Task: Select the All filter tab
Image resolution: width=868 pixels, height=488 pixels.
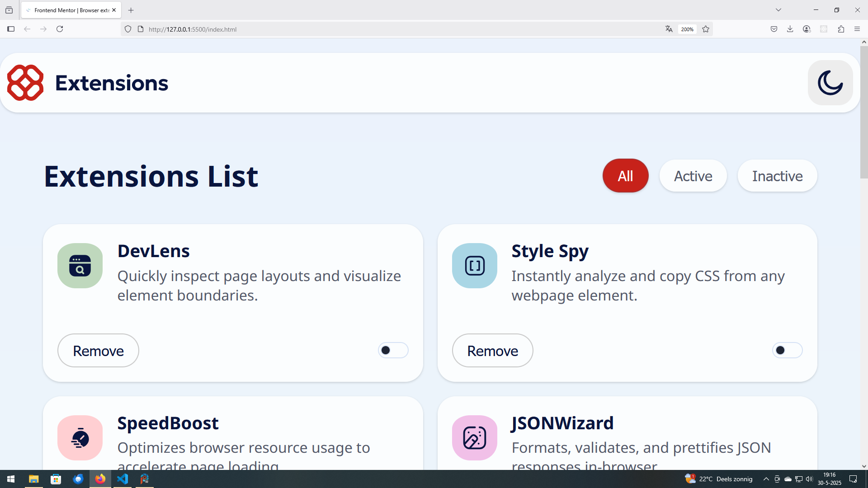Action: pos(625,176)
